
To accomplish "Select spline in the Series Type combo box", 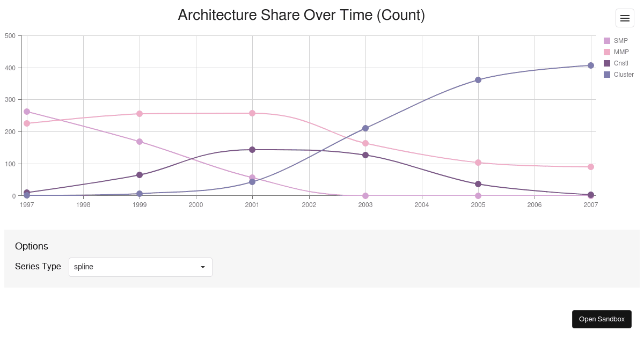I will pos(140,267).
